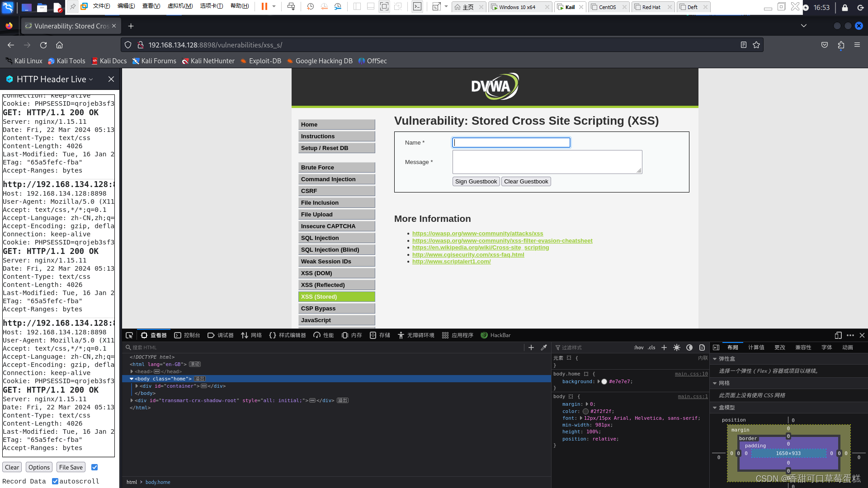Select the eyedropper color picker in the inspector
This screenshot has height=488, width=868.
(544, 347)
